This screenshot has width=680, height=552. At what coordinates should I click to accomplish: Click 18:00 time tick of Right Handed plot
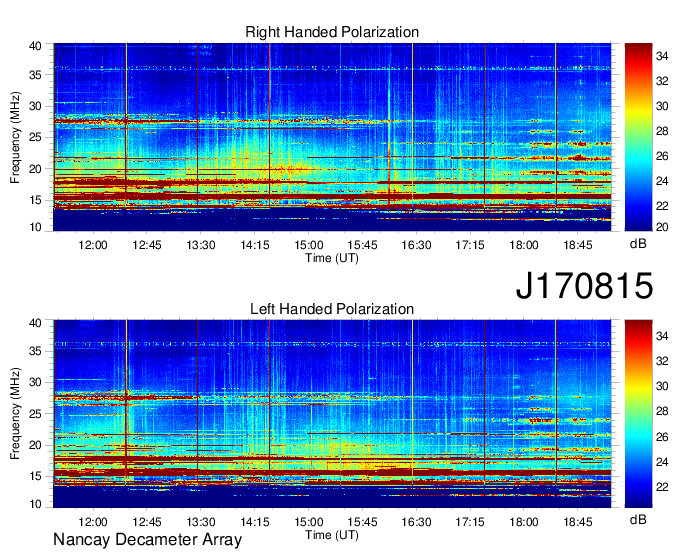[x=524, y=245]
